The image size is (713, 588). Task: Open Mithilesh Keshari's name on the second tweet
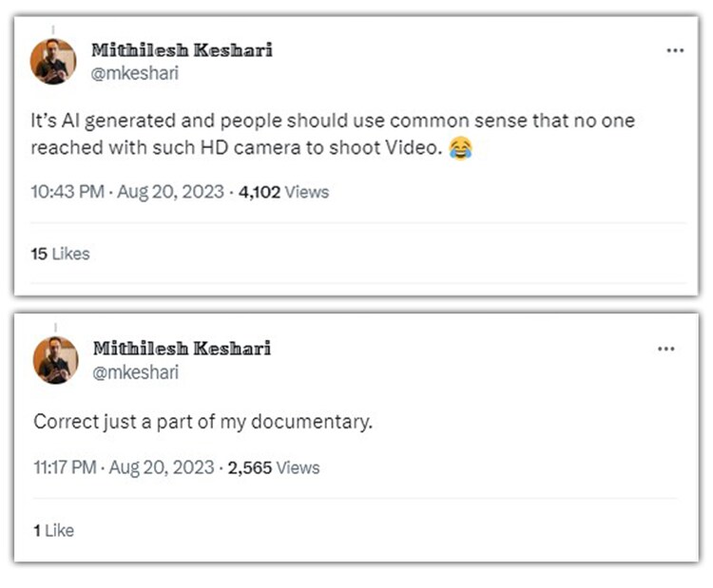(181, 349)
